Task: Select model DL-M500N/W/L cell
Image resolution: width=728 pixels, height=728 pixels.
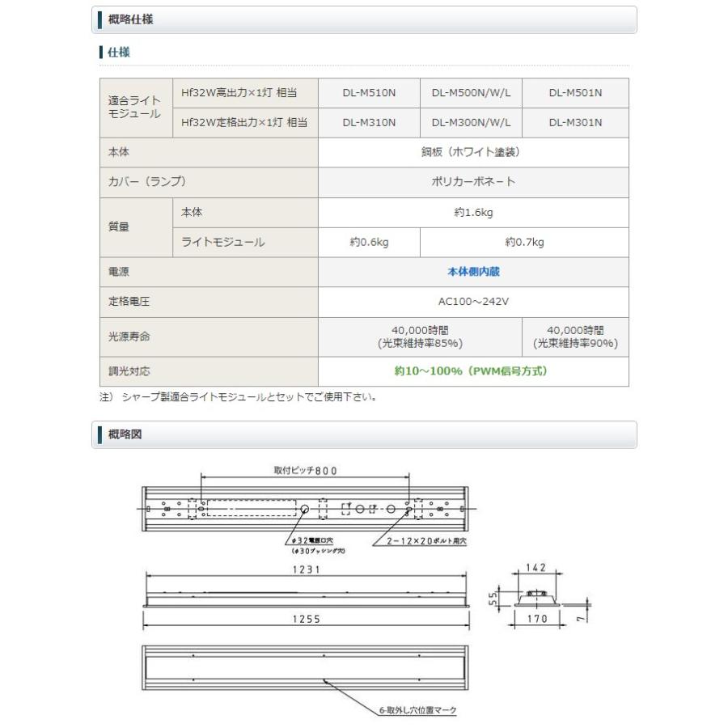Action: [x=471, y=93]
